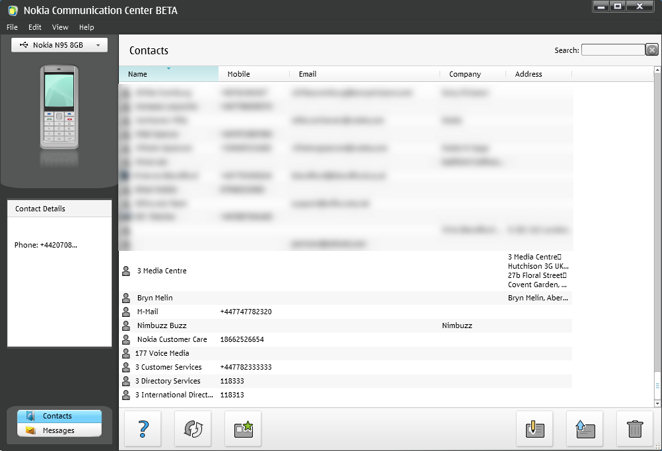The height and width of the screenshot is (451, 662).
Task: Click the new contact card icon
Action: click(243, 429)
